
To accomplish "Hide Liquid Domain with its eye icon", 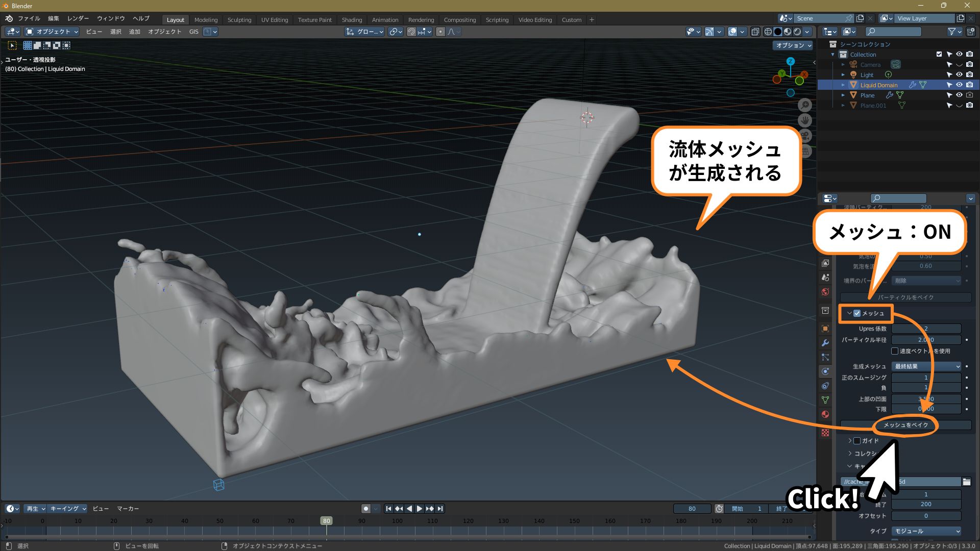I will [959, 85].
